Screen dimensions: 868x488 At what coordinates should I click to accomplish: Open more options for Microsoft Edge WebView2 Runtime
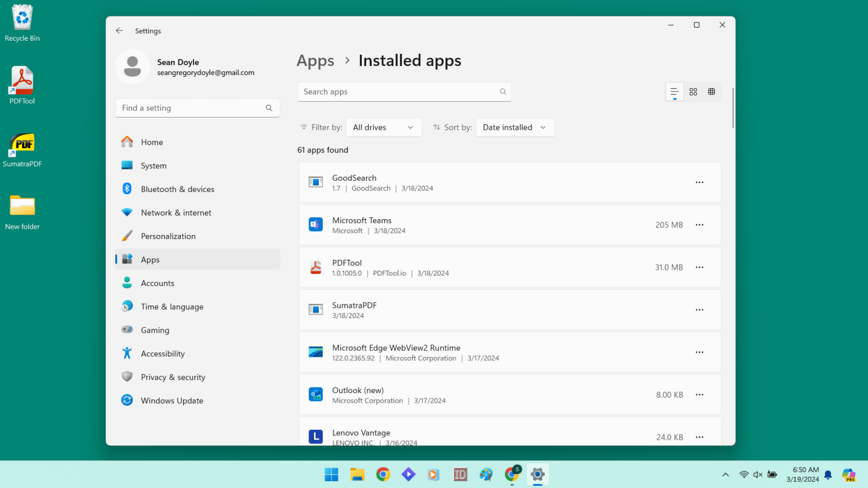pyautogui.click(x=700, y=352)
